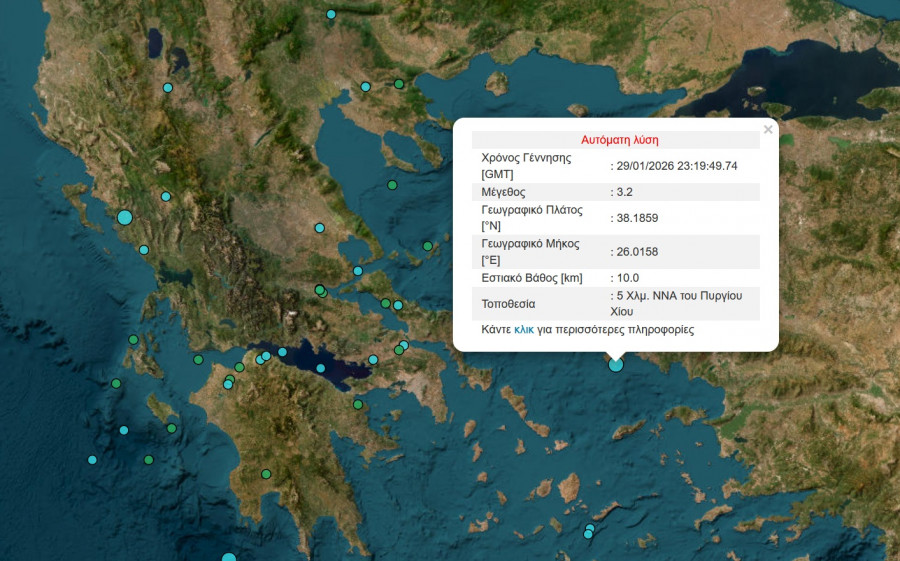This screenshot has width=900, height=561.
Task: Select the large cyan marker at the map's bottom edge
Action: 229,558
